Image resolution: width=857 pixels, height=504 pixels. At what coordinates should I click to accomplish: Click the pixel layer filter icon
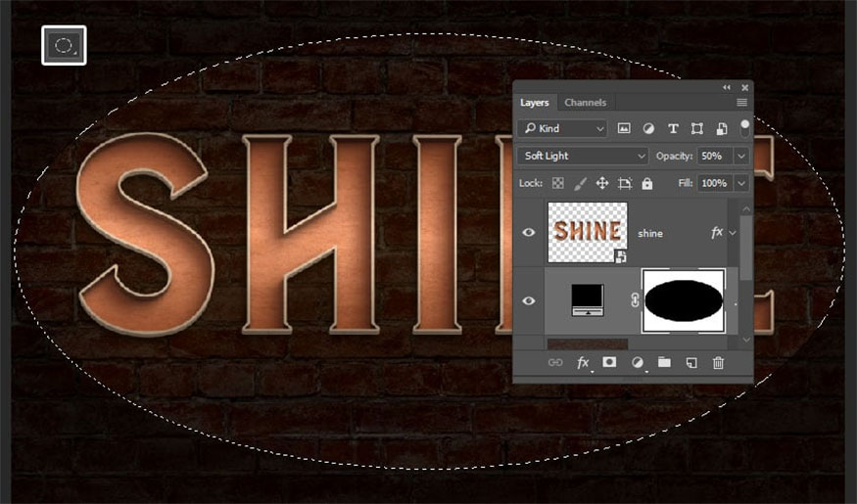pos(624,128)
